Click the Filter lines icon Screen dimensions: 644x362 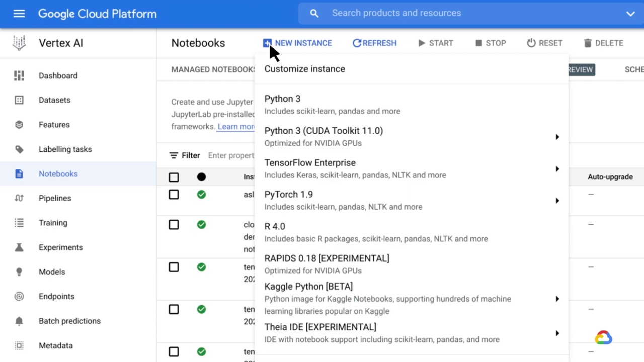pyautogui.click(x=174, y=155)
